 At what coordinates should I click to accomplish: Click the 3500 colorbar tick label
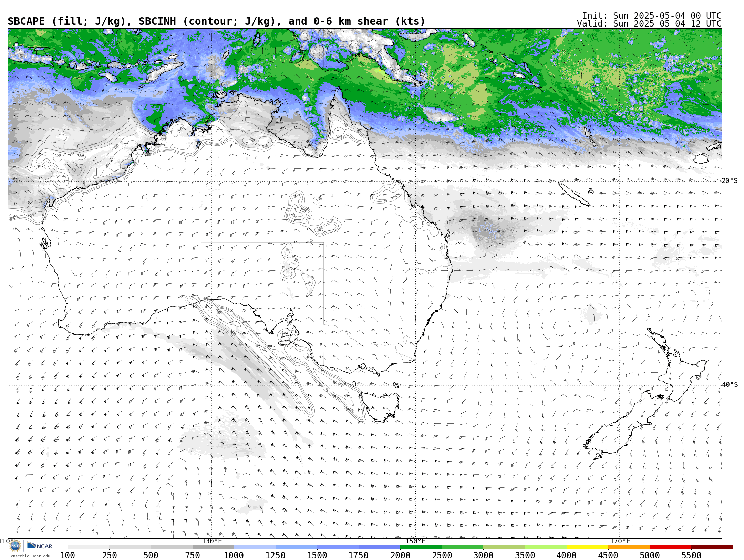pyautogui.click(x=525, y=556)
